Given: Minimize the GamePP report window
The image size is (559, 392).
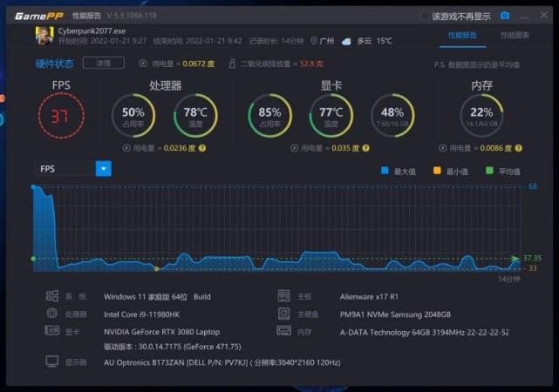Looking at the screenshot, I should point(524,17).
